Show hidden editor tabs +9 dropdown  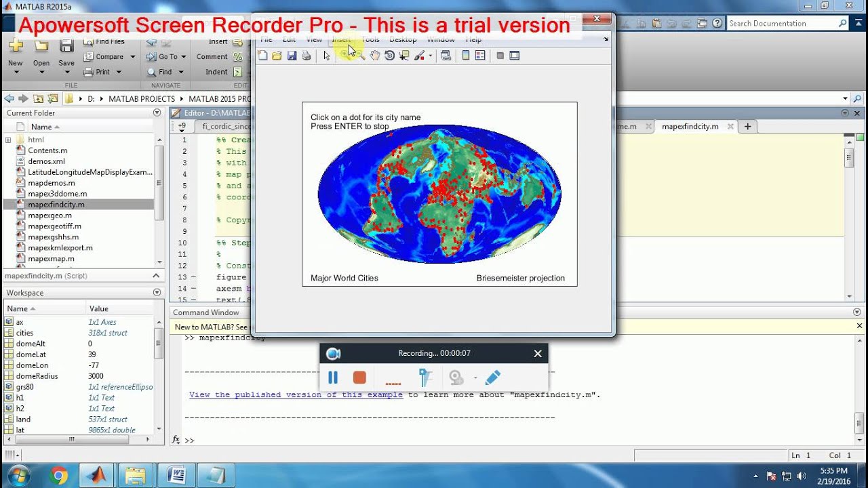point(182,126)
